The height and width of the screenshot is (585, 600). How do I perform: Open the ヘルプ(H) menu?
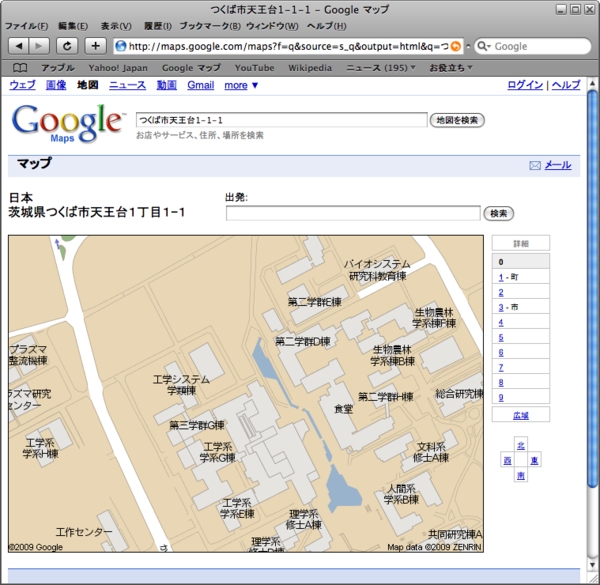click(x=326, y=26)
